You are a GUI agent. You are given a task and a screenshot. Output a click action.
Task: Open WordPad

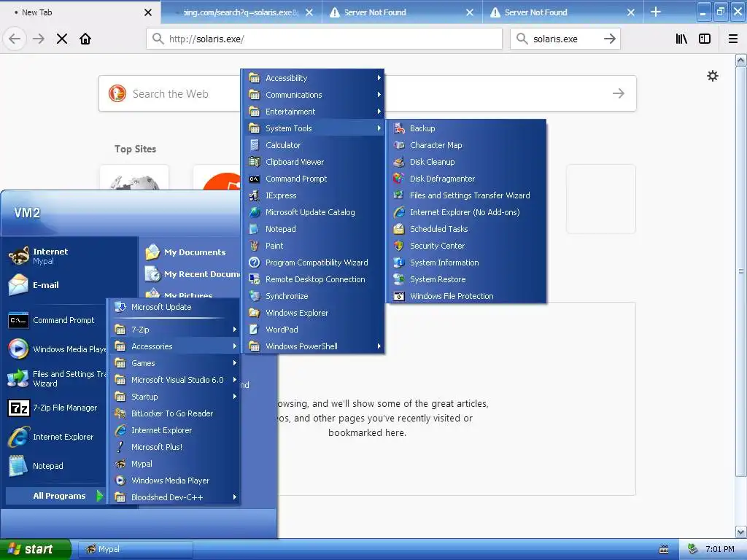pyautogui.click(x=314, y=330)
